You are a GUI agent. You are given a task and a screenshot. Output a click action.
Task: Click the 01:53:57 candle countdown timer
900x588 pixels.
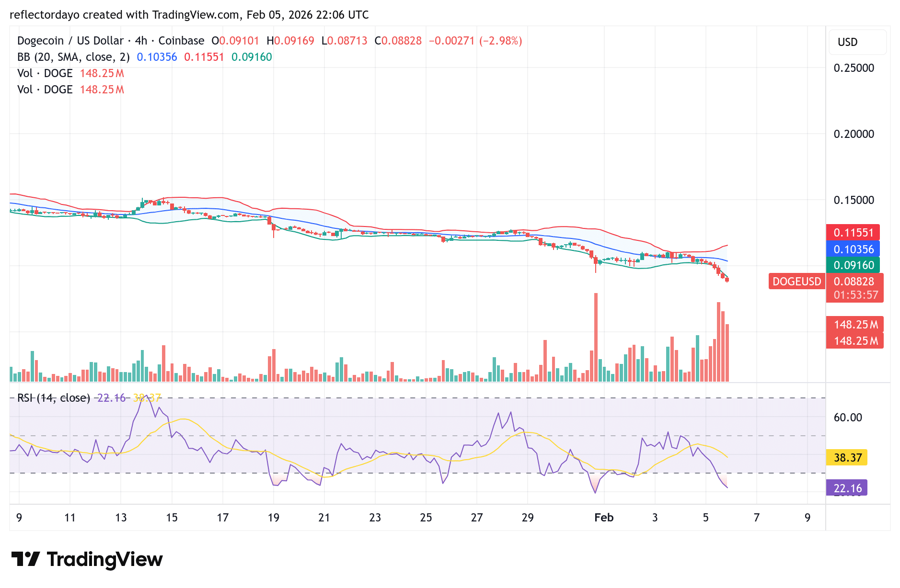[x=856, y=295]
